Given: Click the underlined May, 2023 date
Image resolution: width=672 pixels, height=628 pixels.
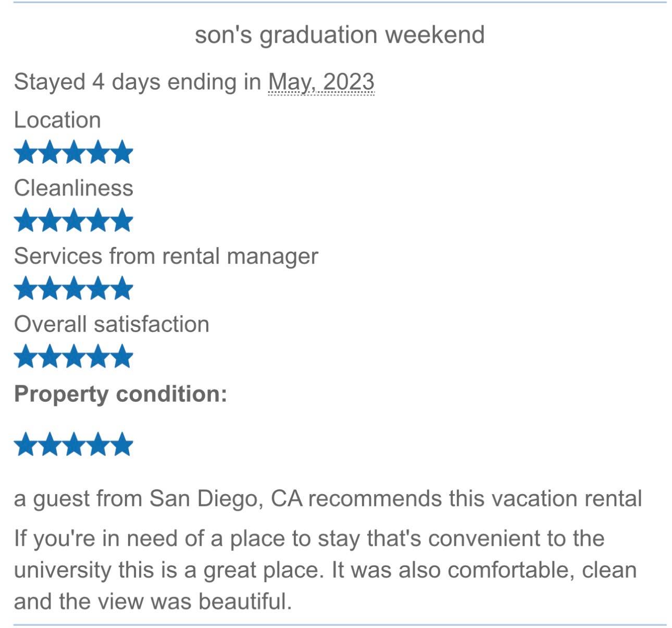Looking at the screenshot, I should coord(321,82).
